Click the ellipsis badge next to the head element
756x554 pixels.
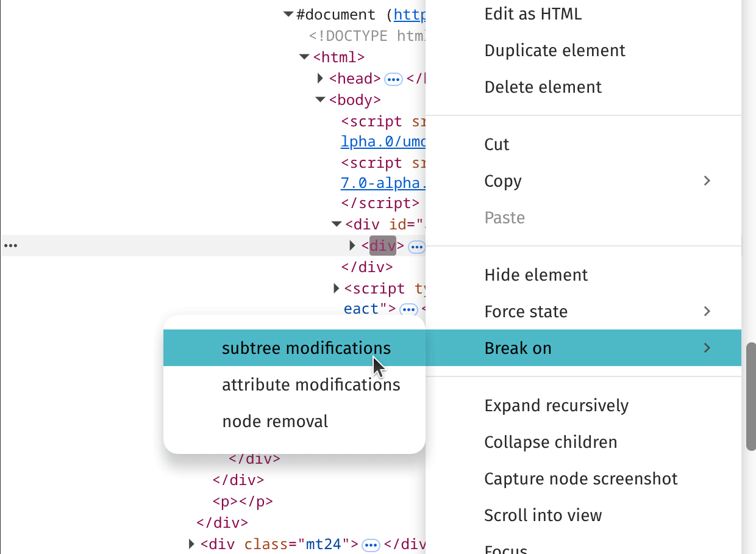tap(393, 79)
